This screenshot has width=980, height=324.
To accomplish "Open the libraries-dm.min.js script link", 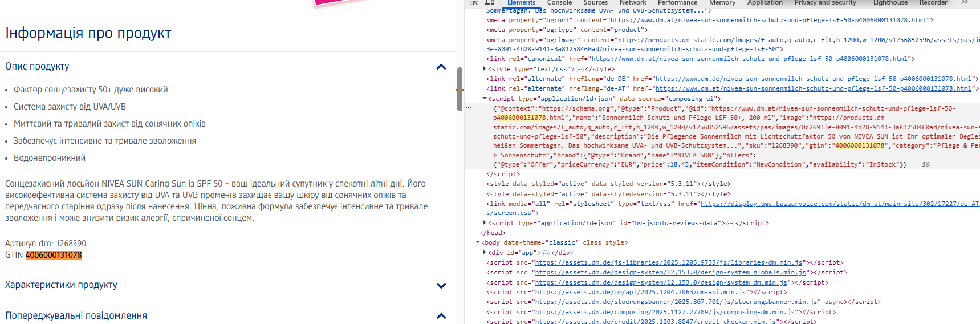I will tap(669, 263).
